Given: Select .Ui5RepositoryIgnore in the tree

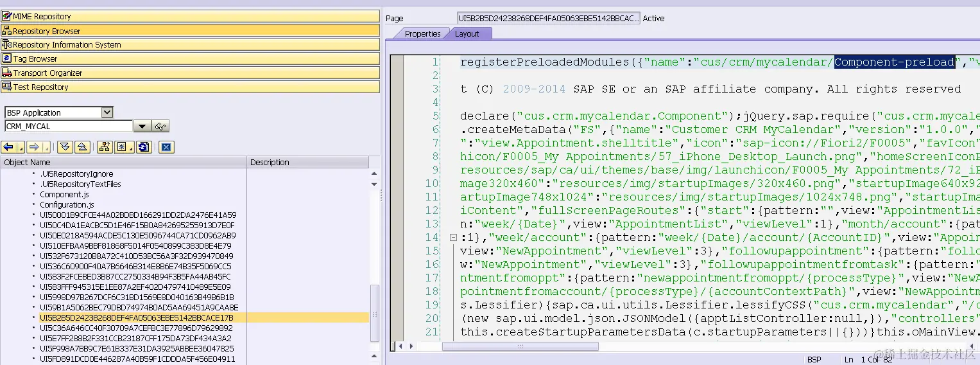Looking at the screenshot, I should click(76, 174).
